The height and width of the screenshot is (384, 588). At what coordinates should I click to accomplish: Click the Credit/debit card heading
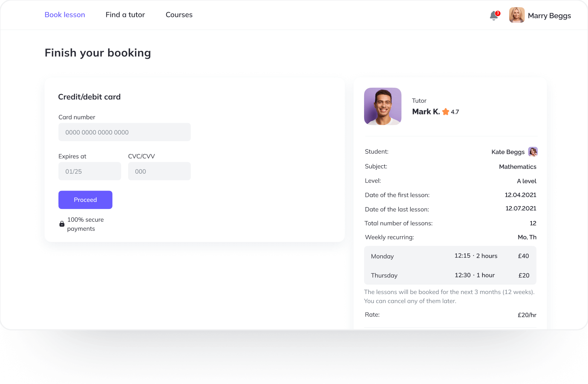(x=89, y=97)
